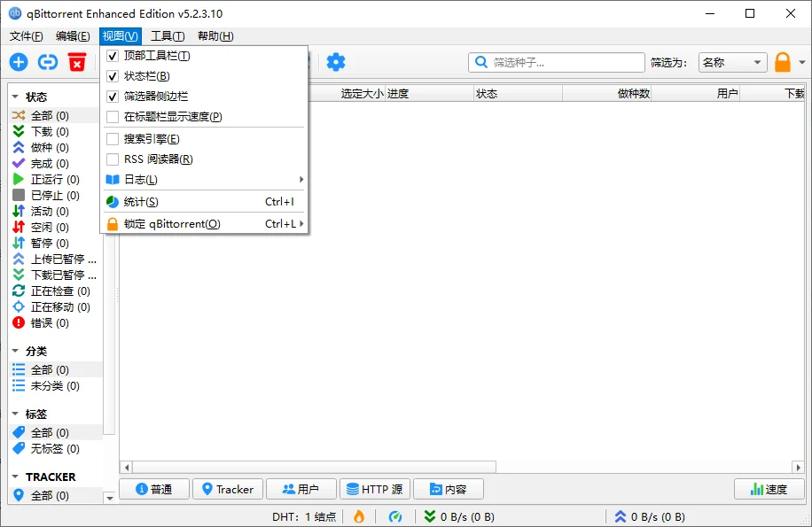The width and height of the screenshot is (812, 527).
Task: Select the 完成 completed filter
Action: point(50,164)
